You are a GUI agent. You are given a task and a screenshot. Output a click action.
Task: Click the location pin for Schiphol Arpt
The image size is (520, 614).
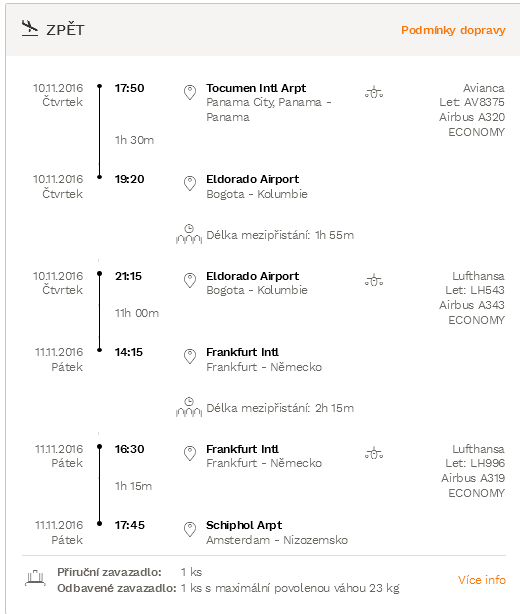pyautogui.click(x=190, y=529)
